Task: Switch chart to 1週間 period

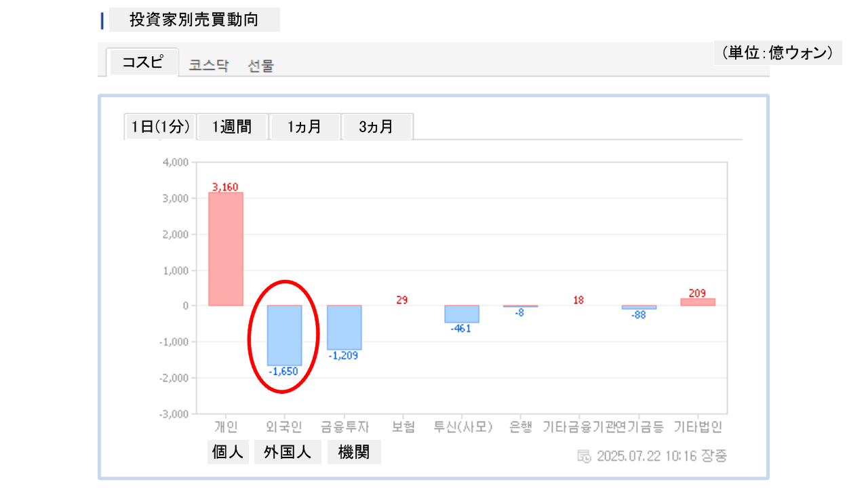Action: (232, 127)
